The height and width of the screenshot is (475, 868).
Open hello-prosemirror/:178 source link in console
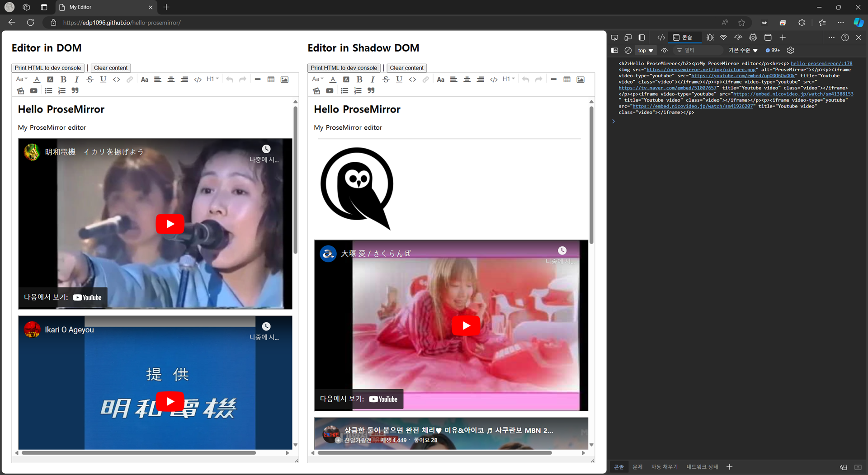point(821,64)
